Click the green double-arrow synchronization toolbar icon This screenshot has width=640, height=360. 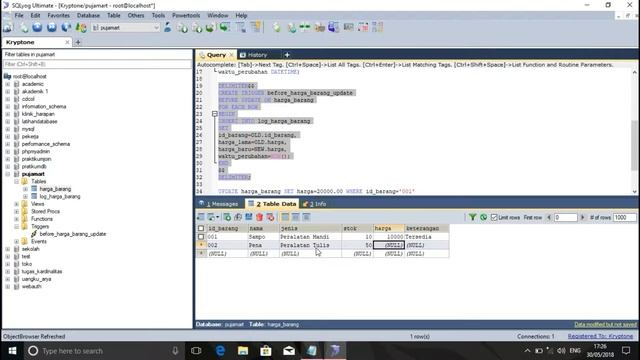305,27
